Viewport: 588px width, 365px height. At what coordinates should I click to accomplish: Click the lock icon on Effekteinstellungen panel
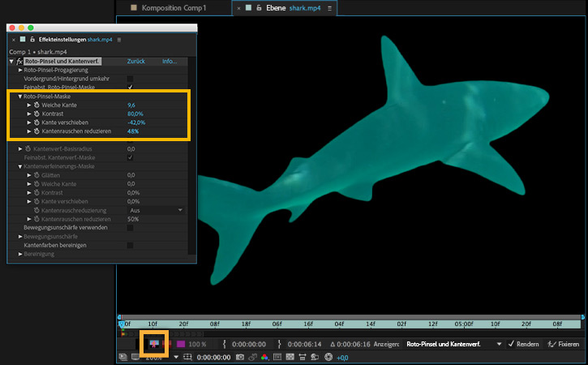(32, 39)
